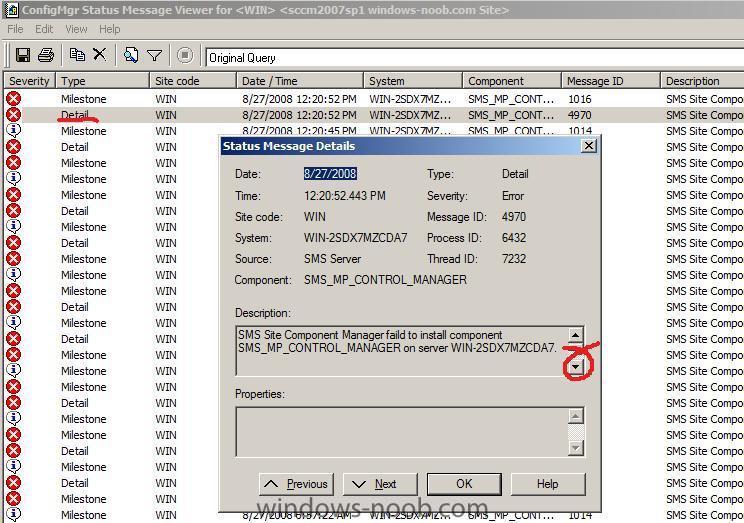Open the View menu
Screen dimensions: 744x523
coord(76,29)
